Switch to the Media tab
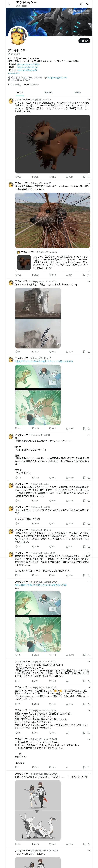 [x=78, y=92]
